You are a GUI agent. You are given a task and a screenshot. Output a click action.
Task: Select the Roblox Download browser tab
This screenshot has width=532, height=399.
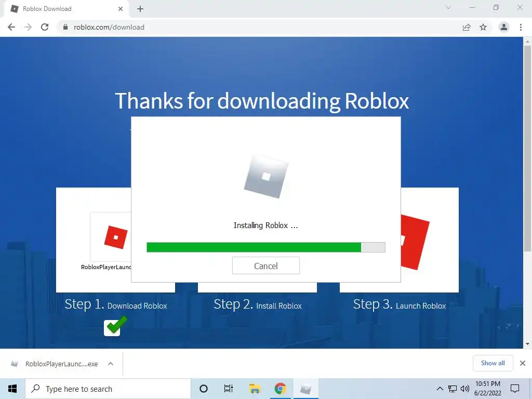point(66,9)
